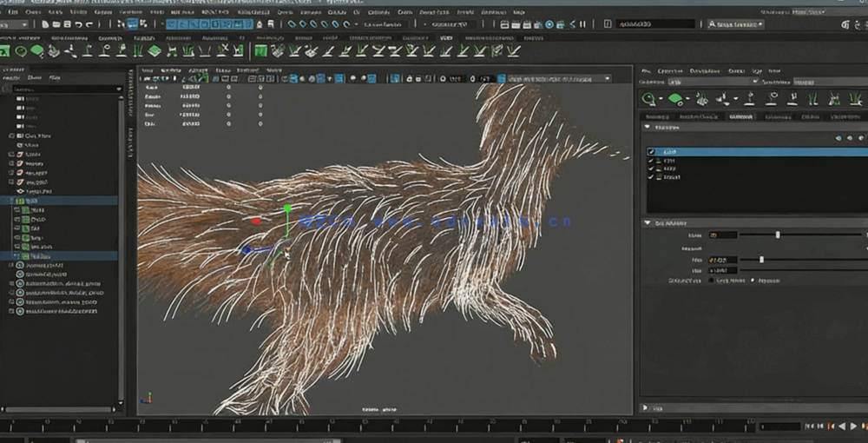This screenshot has width=868, height=443.
Task: Open the File menu of the XGen window
Action: tap(646, 71)
